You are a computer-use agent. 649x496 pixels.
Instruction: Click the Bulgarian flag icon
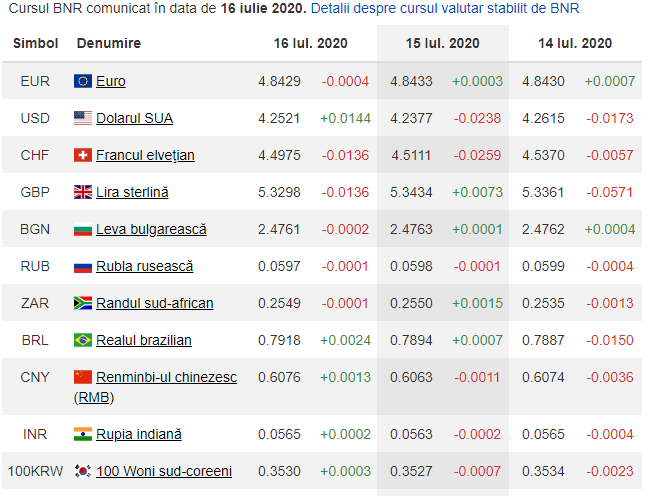pos(83,229)
